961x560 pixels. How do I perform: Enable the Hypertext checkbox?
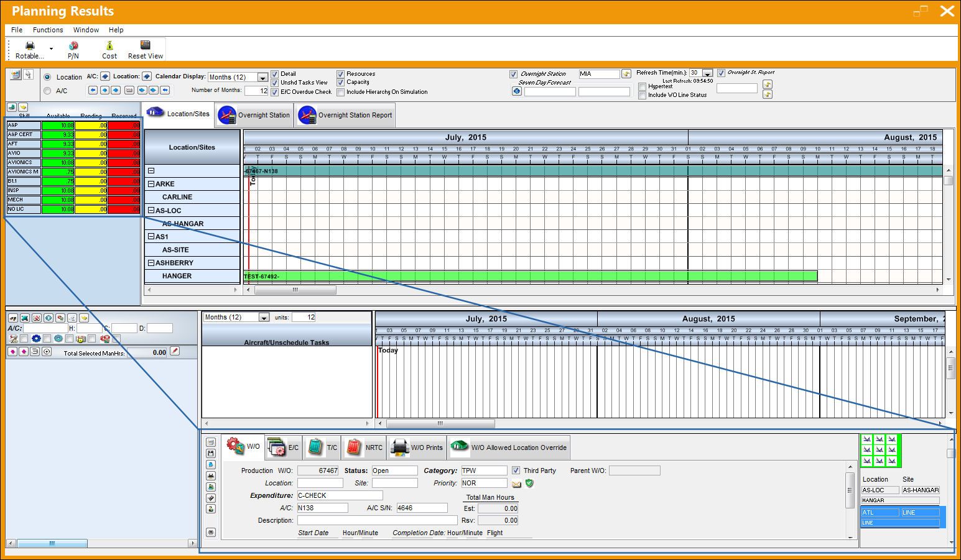[642, 86]
